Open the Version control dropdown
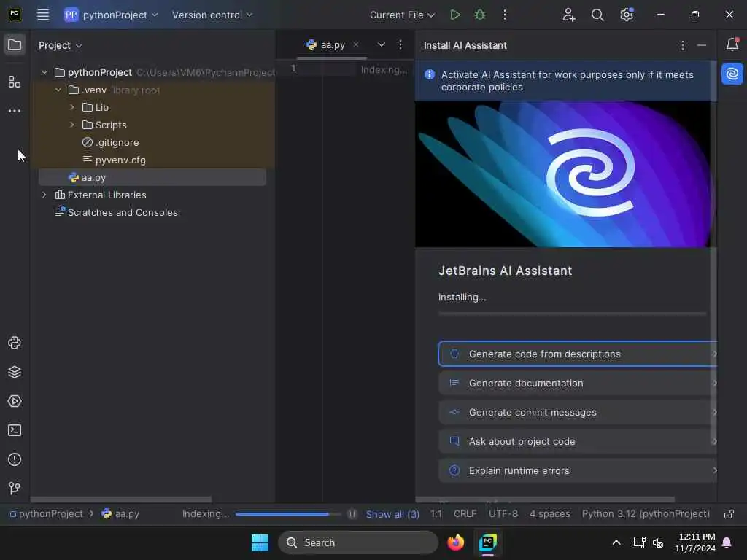The height and width of the screenshot is (560, 747). (212, 15)
